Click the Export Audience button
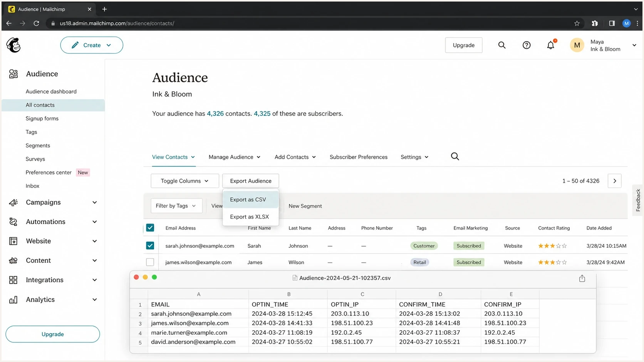The width and height of the screenshot is (644, 362). 251,181
